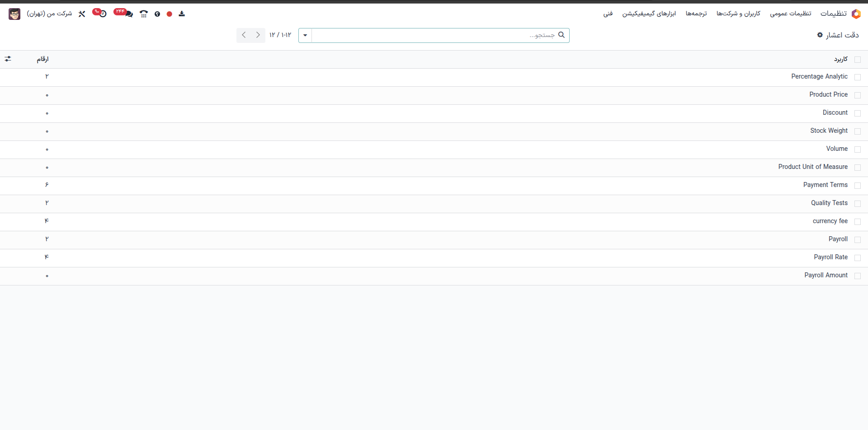Open the activities clock icon
The height and width of the screenshot is (430, 868).
coord(102,14)
